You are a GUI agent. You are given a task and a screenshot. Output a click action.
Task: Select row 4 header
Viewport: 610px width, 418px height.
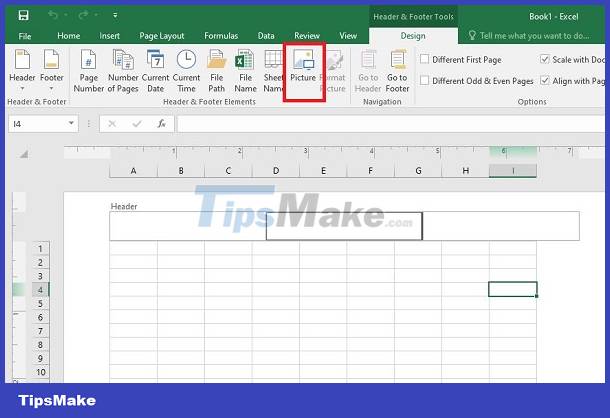40,290
